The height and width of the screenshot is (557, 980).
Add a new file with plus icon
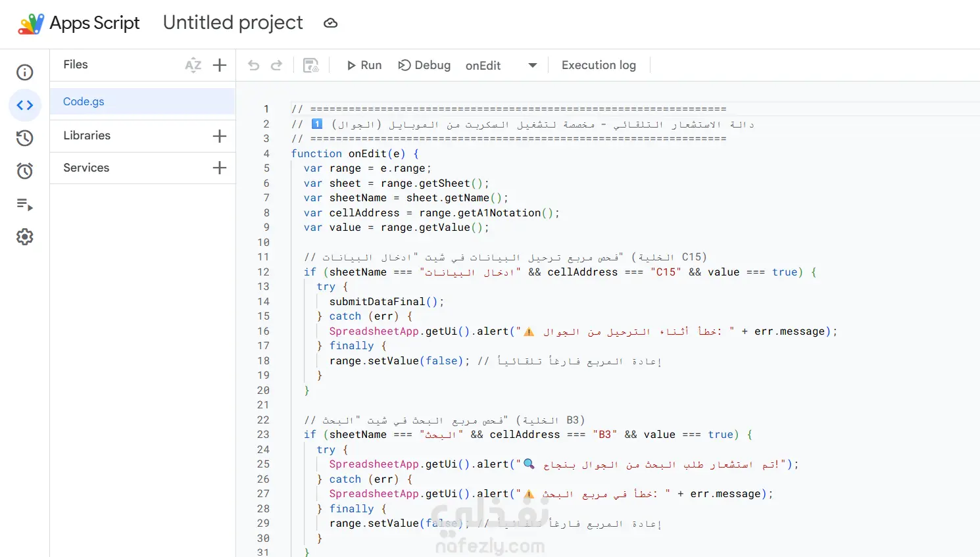[x=220, y=65]
